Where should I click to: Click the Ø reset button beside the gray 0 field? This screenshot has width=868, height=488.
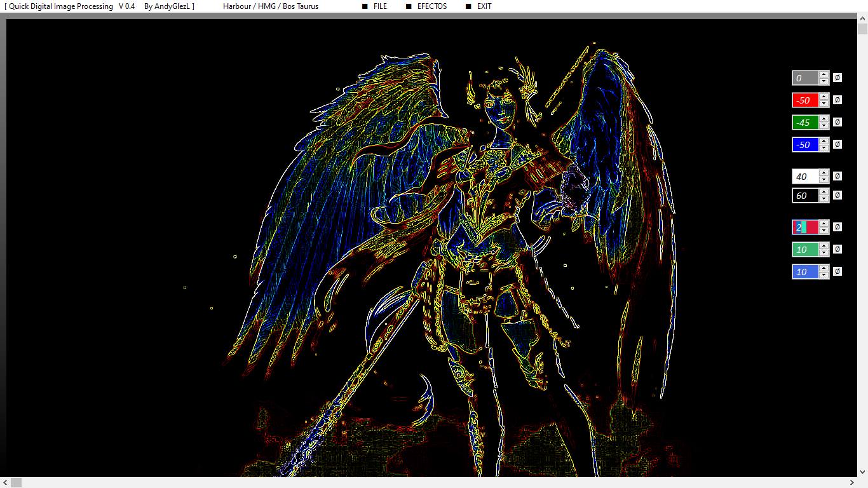[837, 78]
